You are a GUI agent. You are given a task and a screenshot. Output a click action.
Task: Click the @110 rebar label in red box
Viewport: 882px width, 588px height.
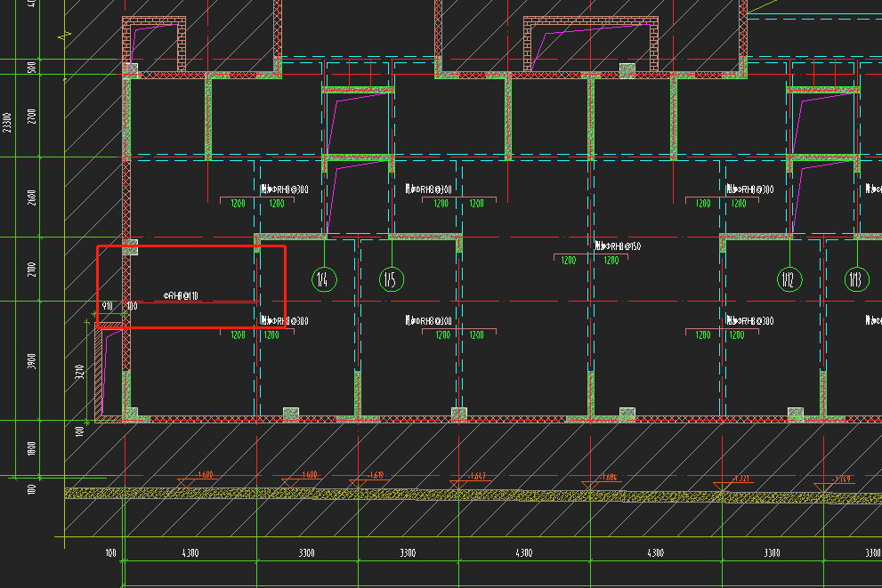coord(182,295)
